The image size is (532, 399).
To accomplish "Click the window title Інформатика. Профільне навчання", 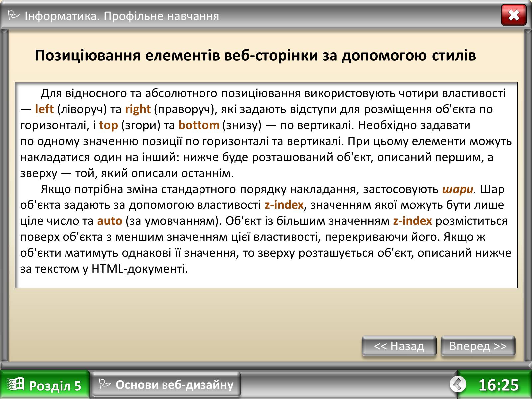I will pyautogui.click(x=122, y=16).
